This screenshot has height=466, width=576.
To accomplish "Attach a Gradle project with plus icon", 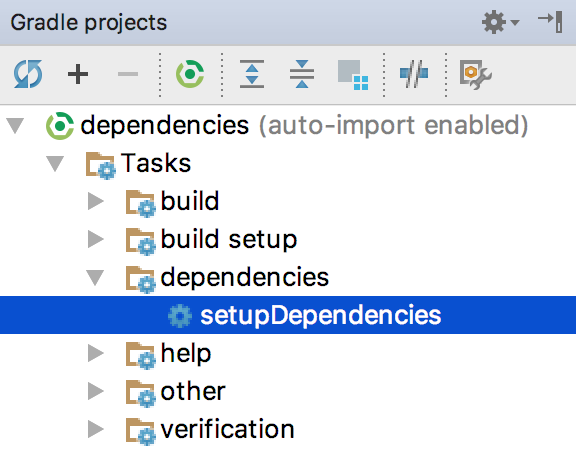I will (78, 74).
